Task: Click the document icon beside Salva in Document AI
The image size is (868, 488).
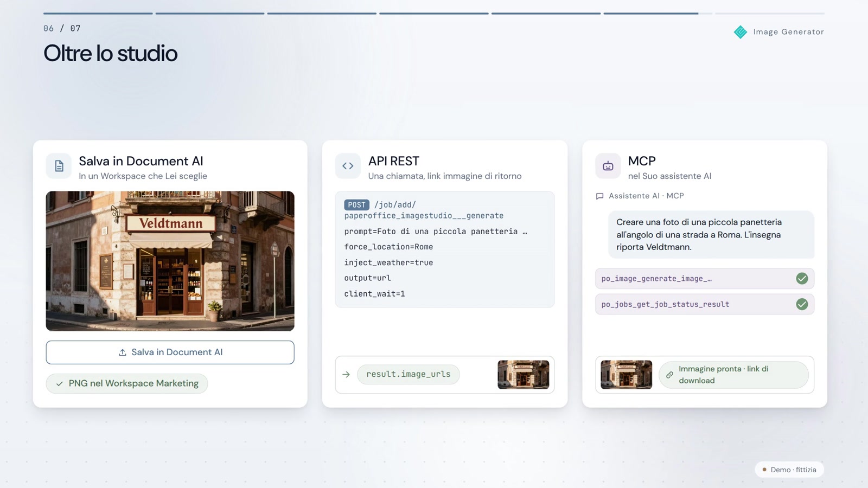Action: point(59,166)
